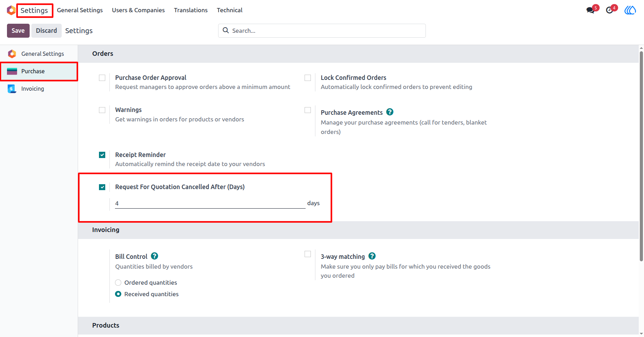Discard the settings changes
Viewport: 644px width, 337px height.
point(46,31)
